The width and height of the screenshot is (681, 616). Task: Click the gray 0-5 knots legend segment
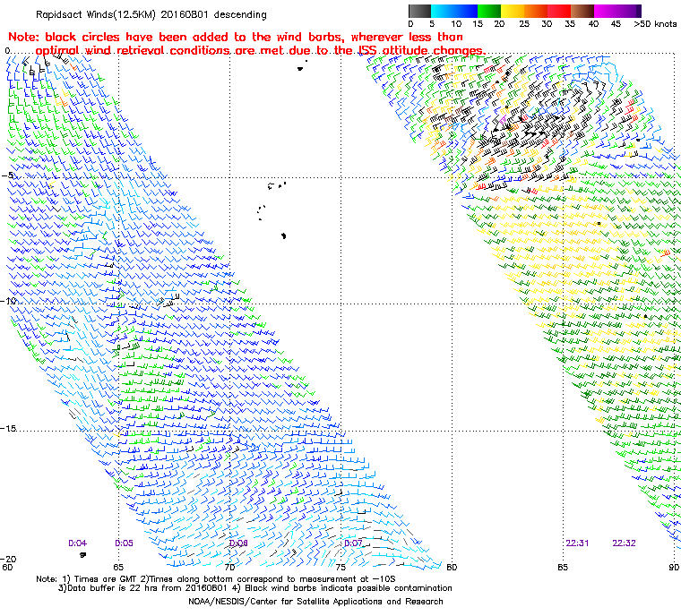click(419, 11)
